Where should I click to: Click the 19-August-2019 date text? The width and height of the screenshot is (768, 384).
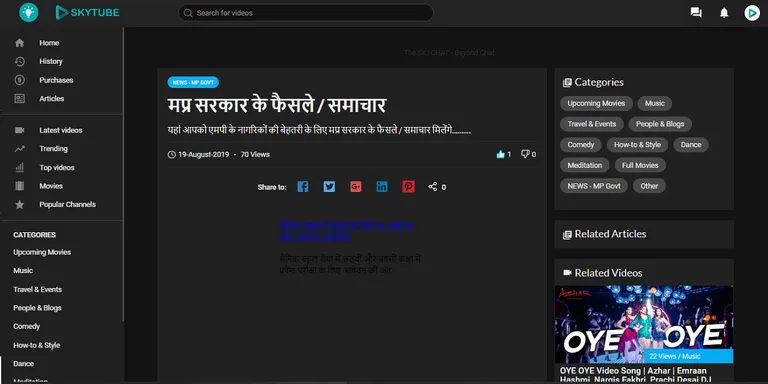tap(203, 154)
